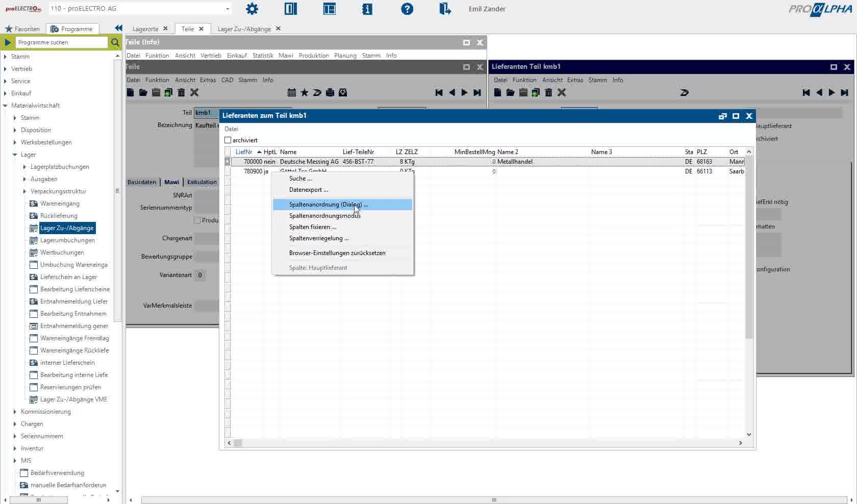Toggle the Produ checkbox in Teile form
The image size is (857, 504).
point(197,220)
